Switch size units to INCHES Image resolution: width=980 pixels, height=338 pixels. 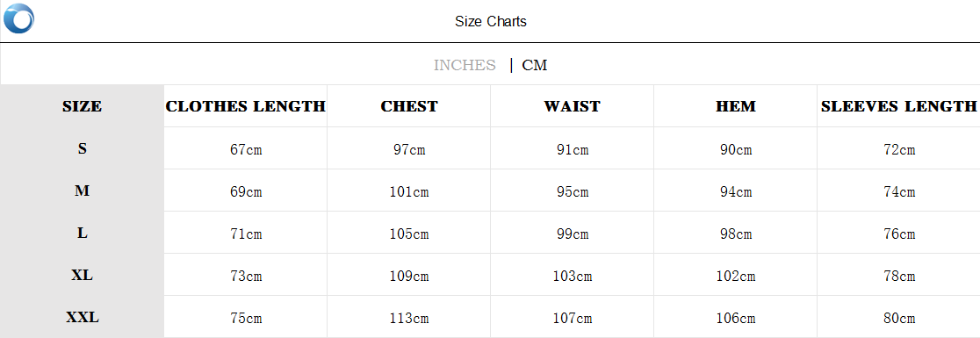[465, 65]
